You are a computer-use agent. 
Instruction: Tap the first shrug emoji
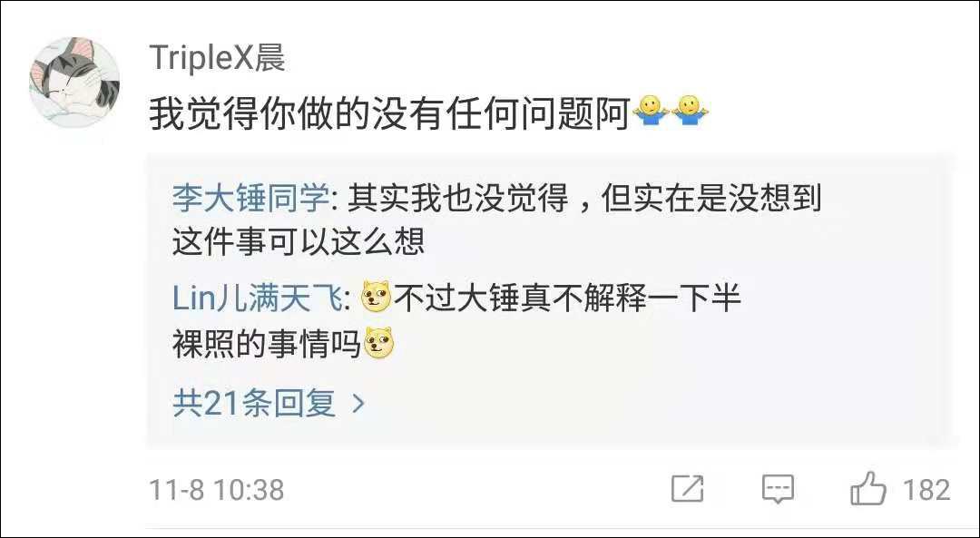click(651, 112)
